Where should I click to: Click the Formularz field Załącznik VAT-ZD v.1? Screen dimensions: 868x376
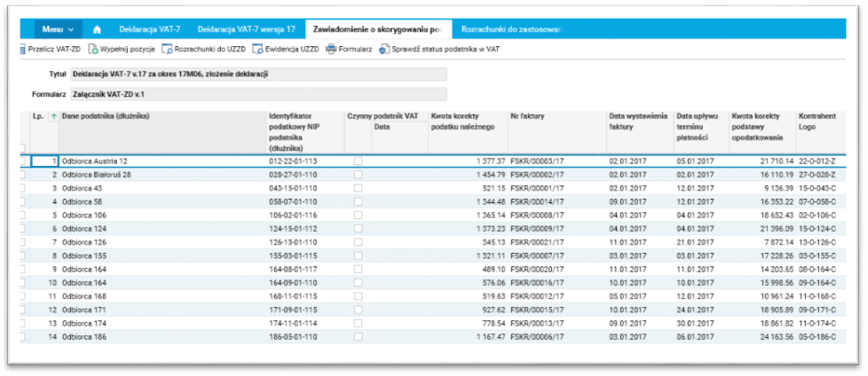click(x=258, y=94)
